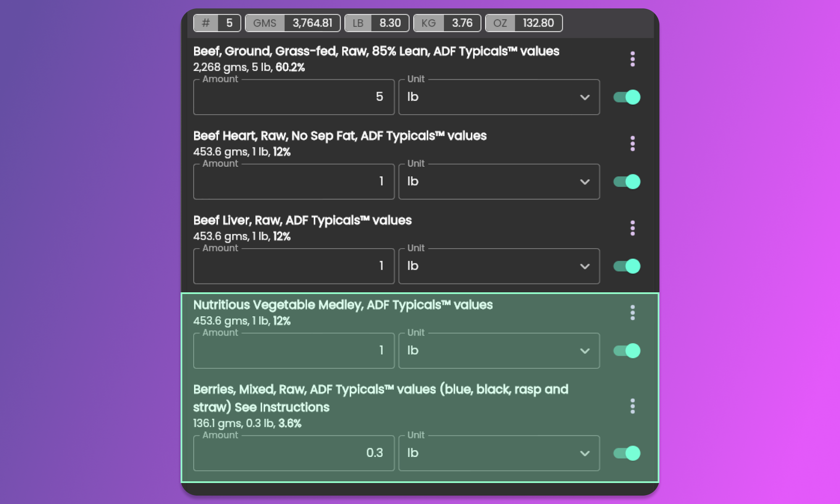Open three-dot menu for Mixed Berries
This screenshot has height=504, width=840.
click(x=633, y=406)
